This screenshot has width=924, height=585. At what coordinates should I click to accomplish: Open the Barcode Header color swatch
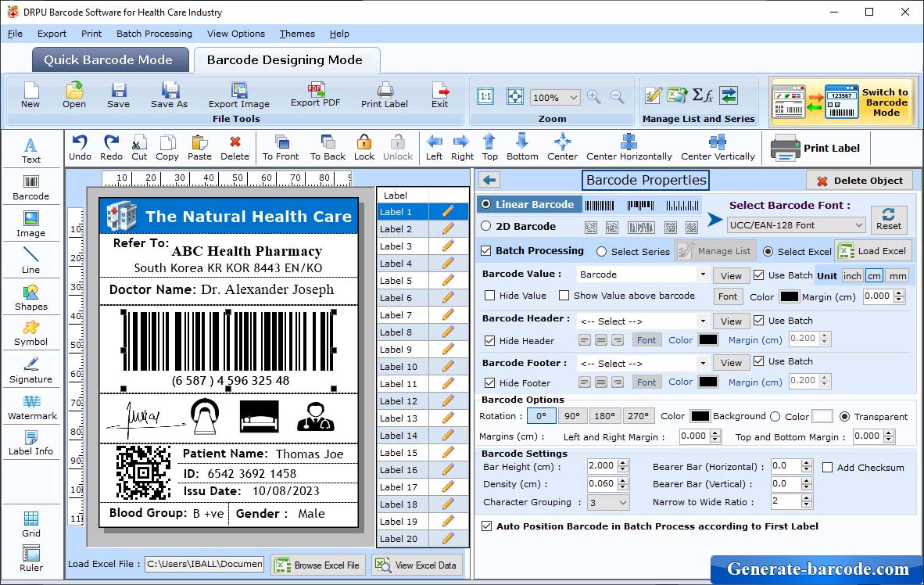(x=707, y=339)
